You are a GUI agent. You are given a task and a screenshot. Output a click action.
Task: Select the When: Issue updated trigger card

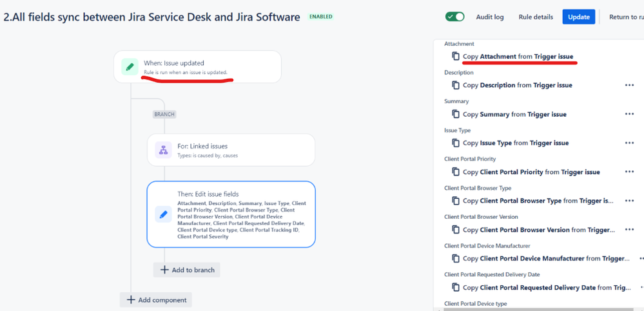[x=197, y=66]
